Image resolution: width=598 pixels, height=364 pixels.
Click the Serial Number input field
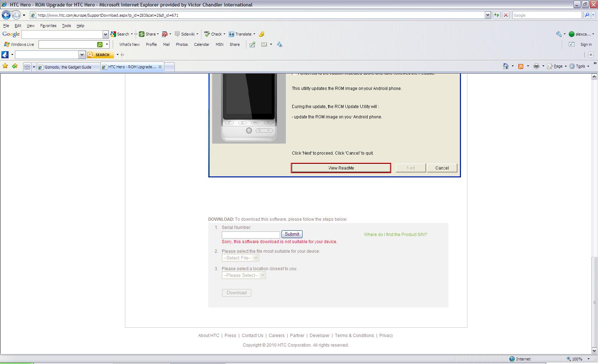pos(251,235)
